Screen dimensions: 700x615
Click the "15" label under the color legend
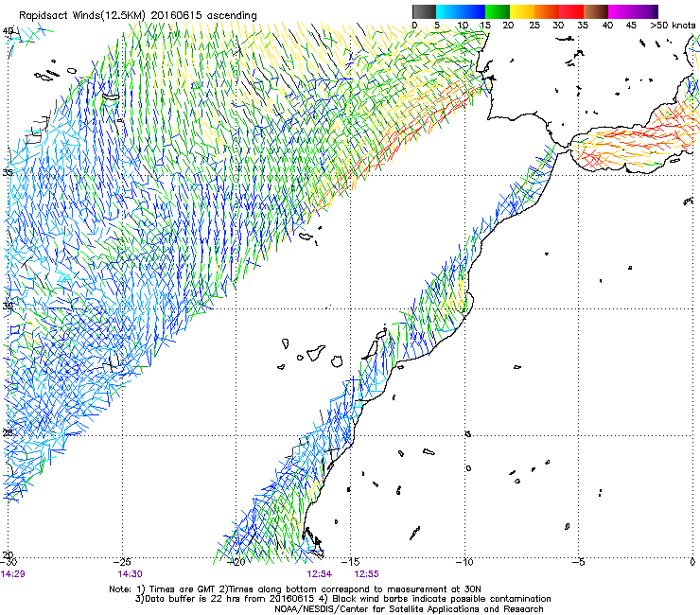[485, 26]
